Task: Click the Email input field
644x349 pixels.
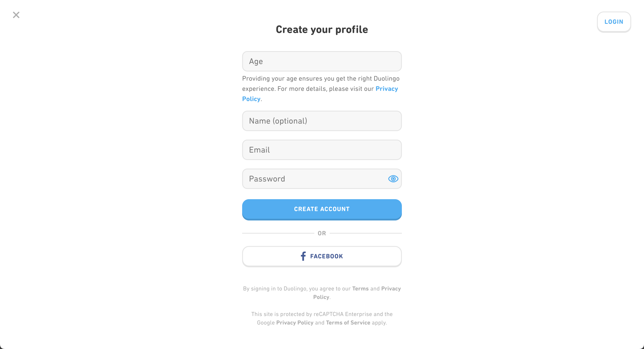Action: pyautogui.click(x=322, y=150)
